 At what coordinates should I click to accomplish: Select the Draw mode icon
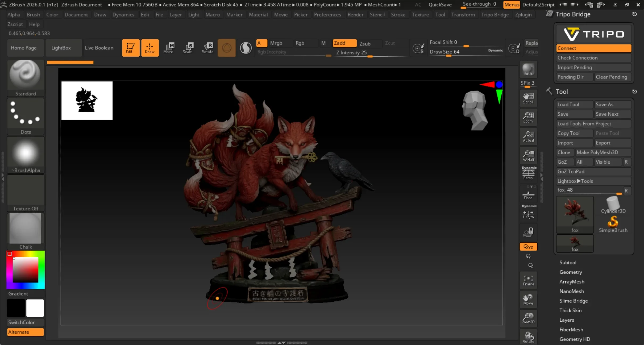point(150,48)
